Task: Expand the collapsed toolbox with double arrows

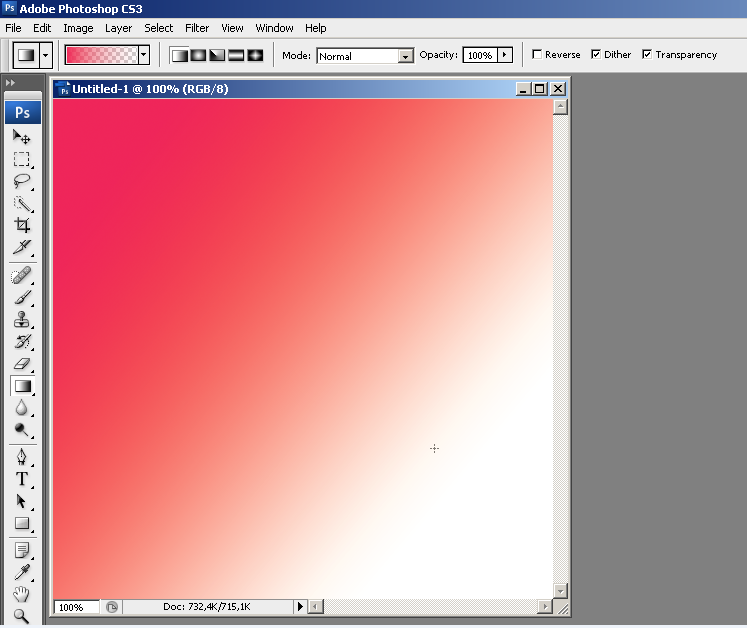Action: coord(10,83)
